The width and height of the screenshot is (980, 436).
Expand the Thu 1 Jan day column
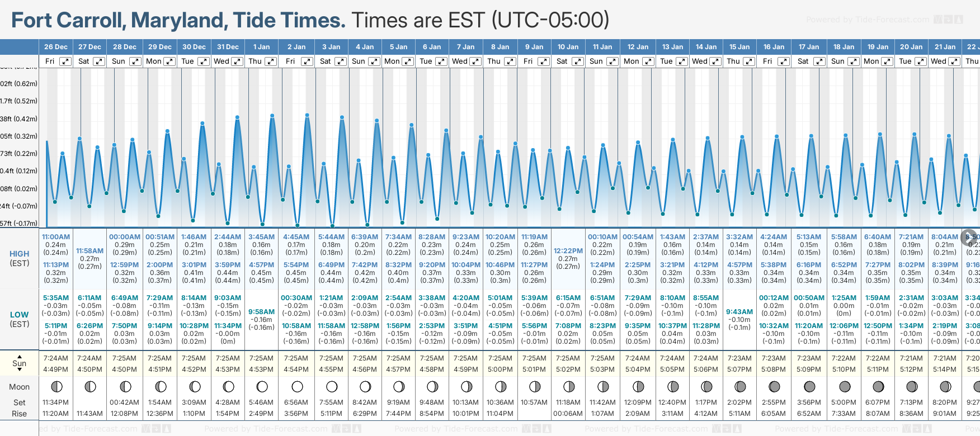pyautogui.click(x=271, y=61)
